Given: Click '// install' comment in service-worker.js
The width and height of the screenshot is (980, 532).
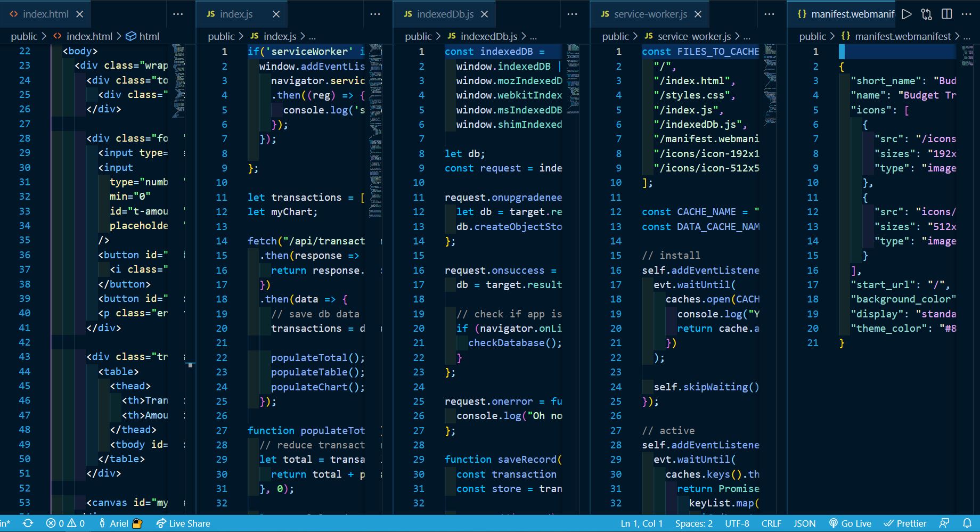Looking at the screenshot, I should (x=671, y=255).
